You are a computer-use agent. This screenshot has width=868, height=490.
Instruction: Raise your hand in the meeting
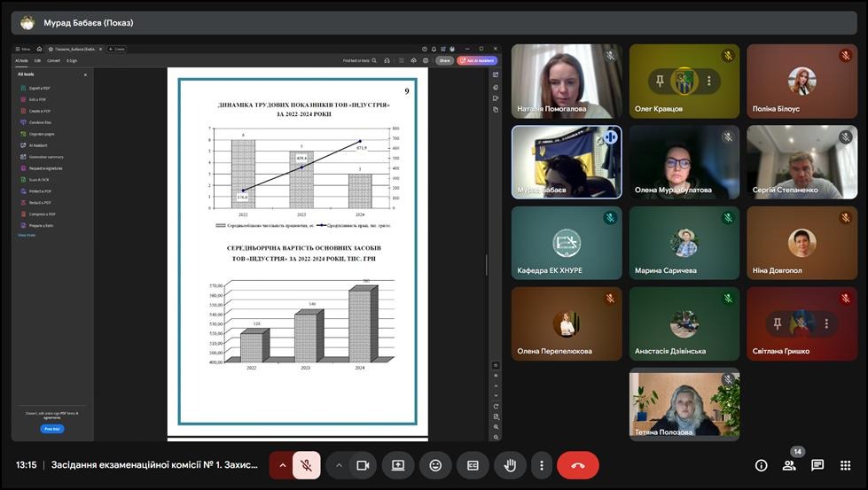tap(510, 465)
